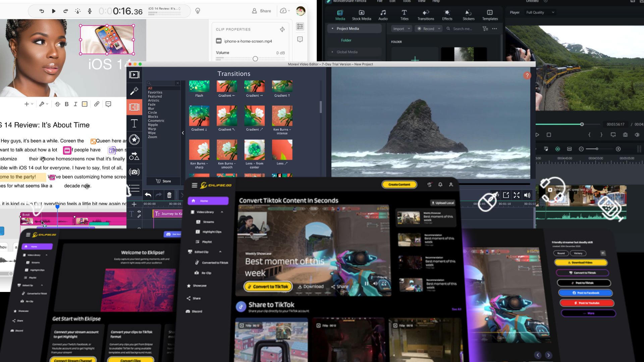644x362 pixels.
Task: Click the microphone icon in Descript toolbar
Action: (90, 11)
